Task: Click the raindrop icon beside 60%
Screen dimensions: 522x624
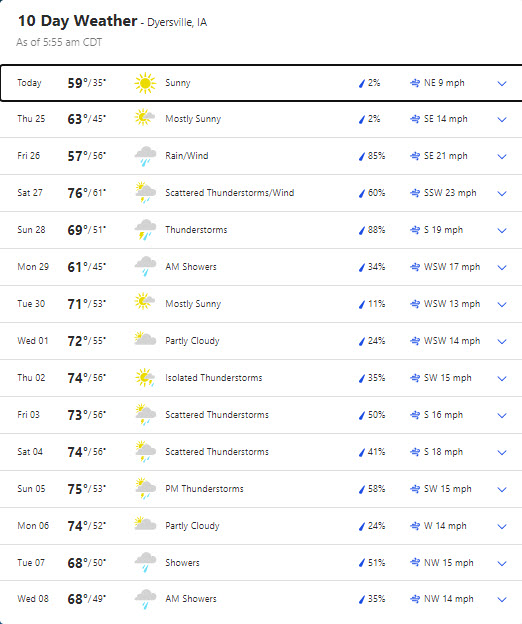Action: (362, 193)
